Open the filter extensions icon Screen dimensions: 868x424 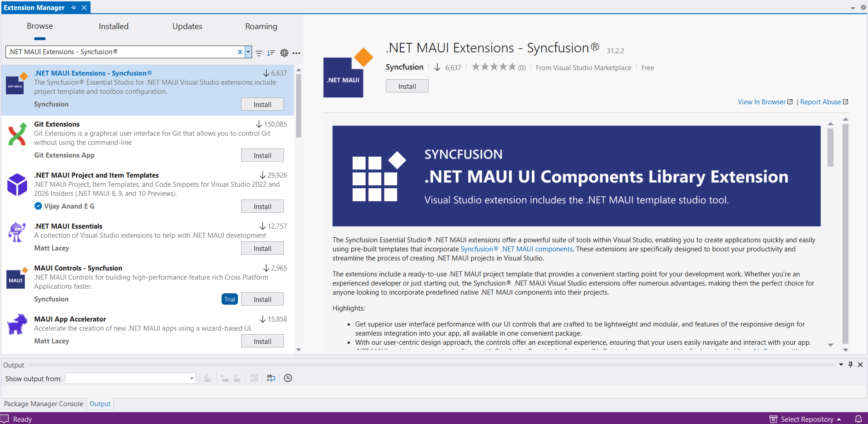(x=259, y=53)
